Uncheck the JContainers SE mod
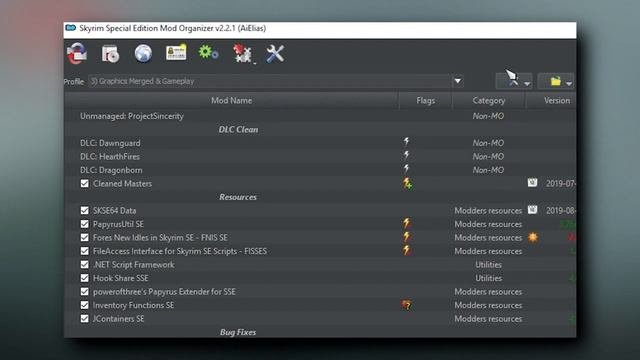 pyautogui.click(x=84, y=318)
